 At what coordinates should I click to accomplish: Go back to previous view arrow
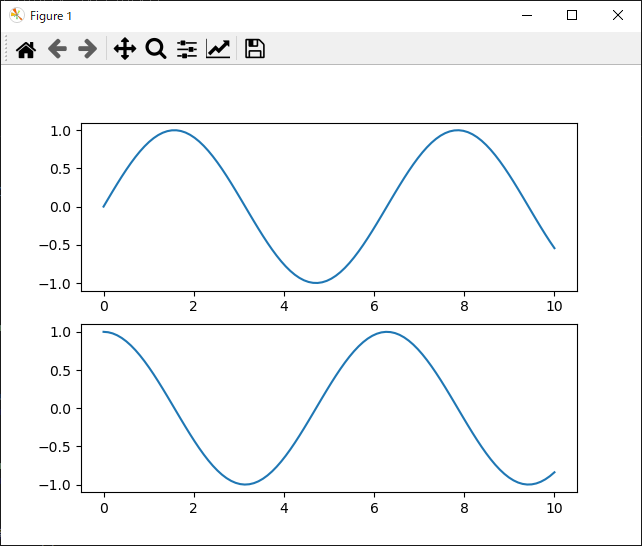(x=57, y=49)
